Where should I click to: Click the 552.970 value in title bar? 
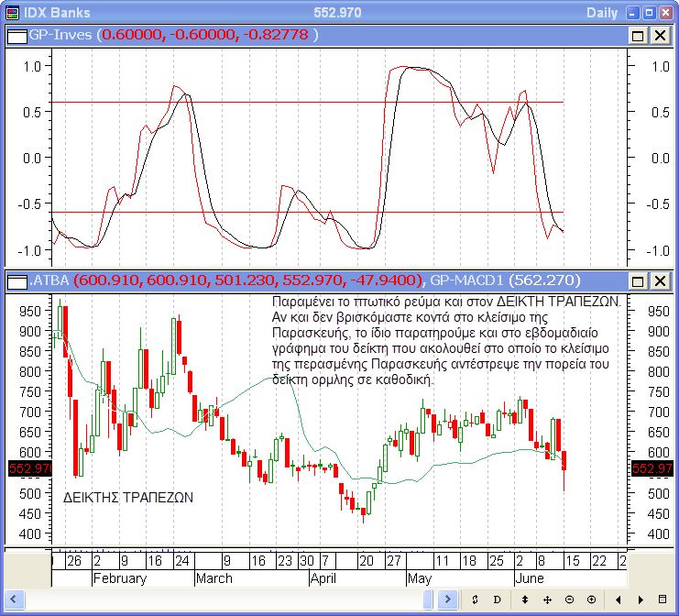pos(338,13)
